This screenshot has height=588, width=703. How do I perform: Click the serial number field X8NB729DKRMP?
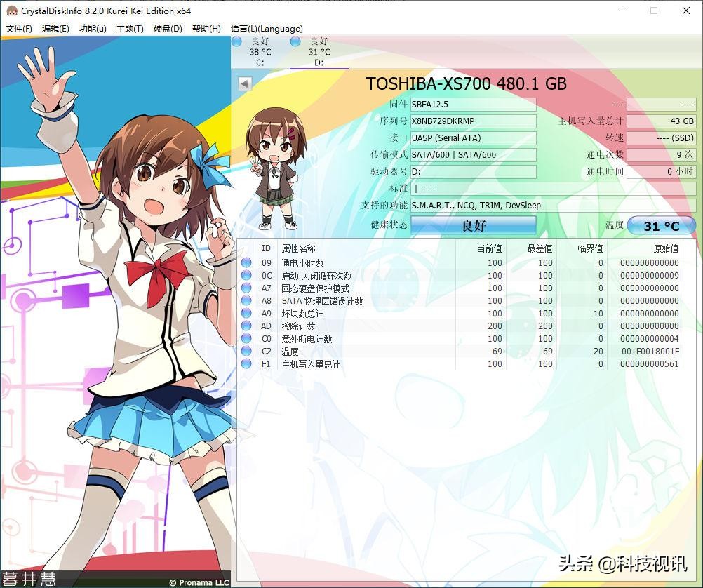(x=474, y=121)
